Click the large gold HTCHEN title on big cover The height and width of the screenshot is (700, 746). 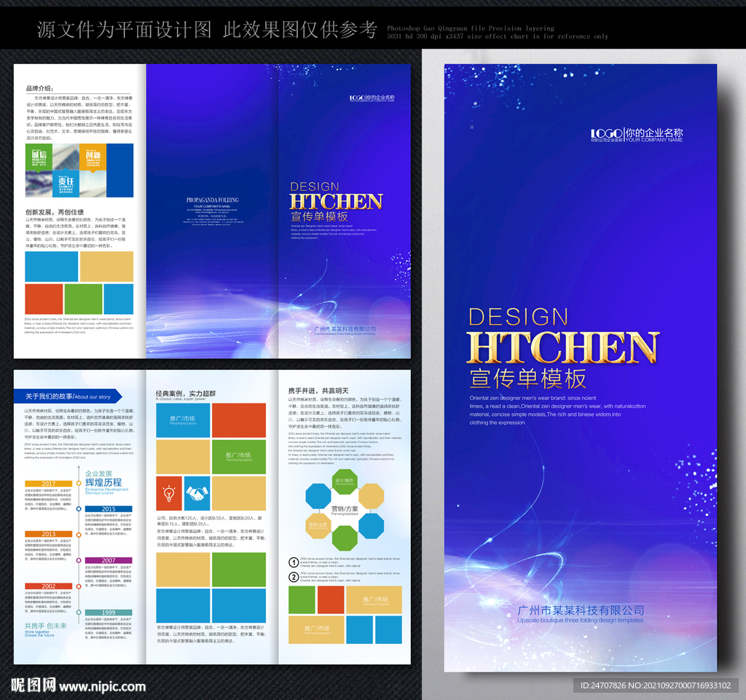(x=563, y=347)
